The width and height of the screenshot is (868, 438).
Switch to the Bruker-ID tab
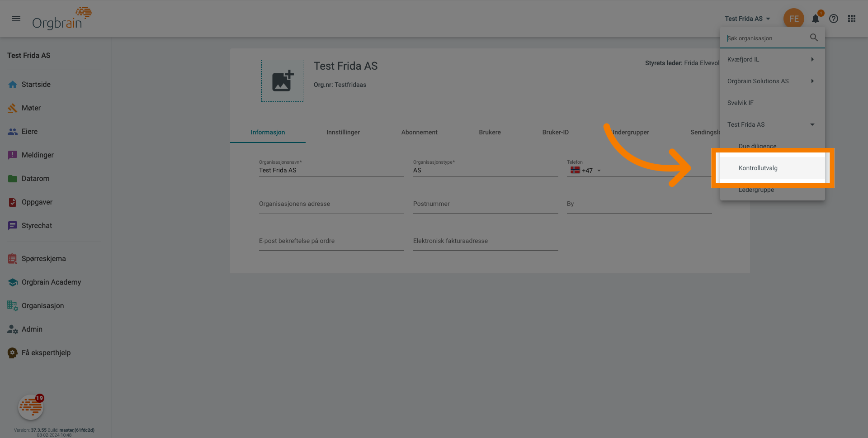(555, 132)
